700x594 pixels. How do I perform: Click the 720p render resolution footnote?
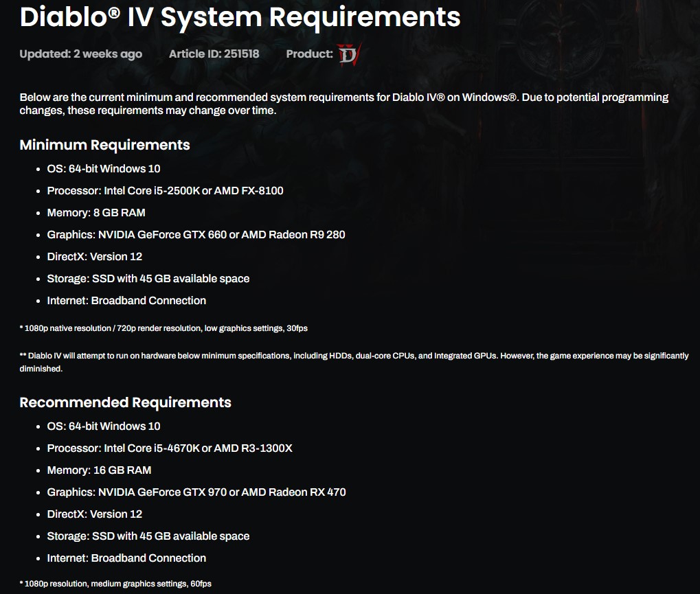point(163,328)
